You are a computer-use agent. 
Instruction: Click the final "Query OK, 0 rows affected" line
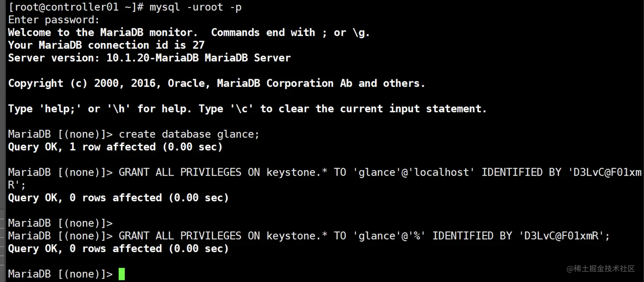coord(118,249)
